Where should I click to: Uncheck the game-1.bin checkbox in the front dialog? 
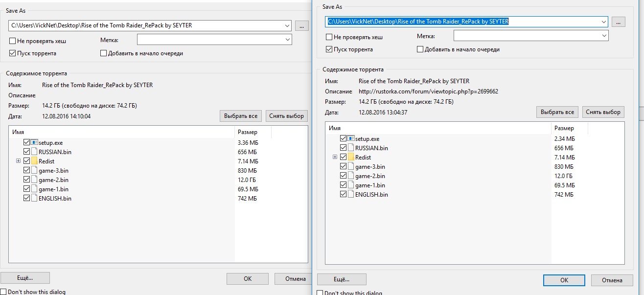pyautogui.click(x=343, y=185)
